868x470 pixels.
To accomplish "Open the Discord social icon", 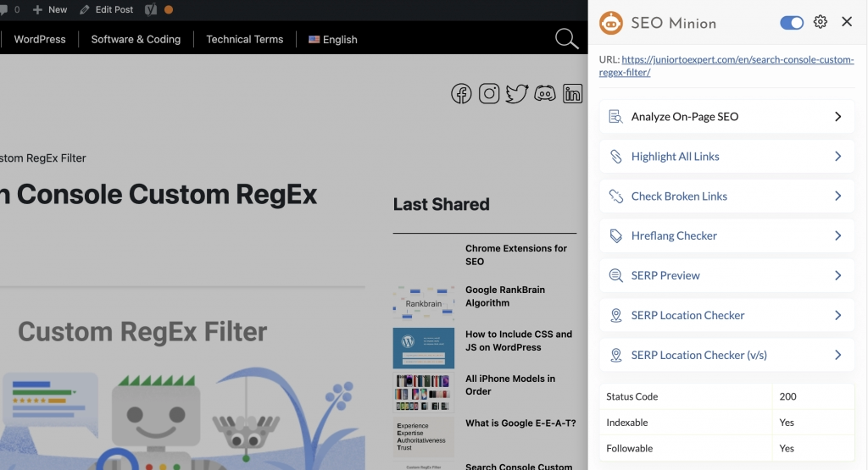I will coord(545,94).
